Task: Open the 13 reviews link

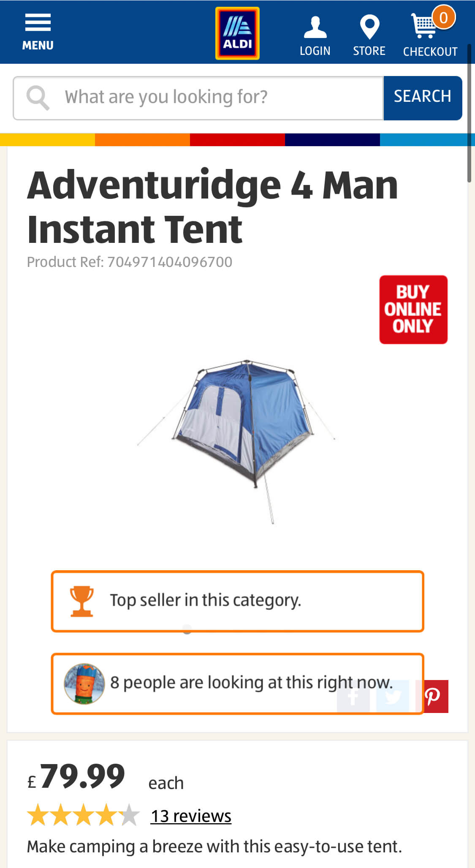Action: pyautogui.click(x=191, y=816)
